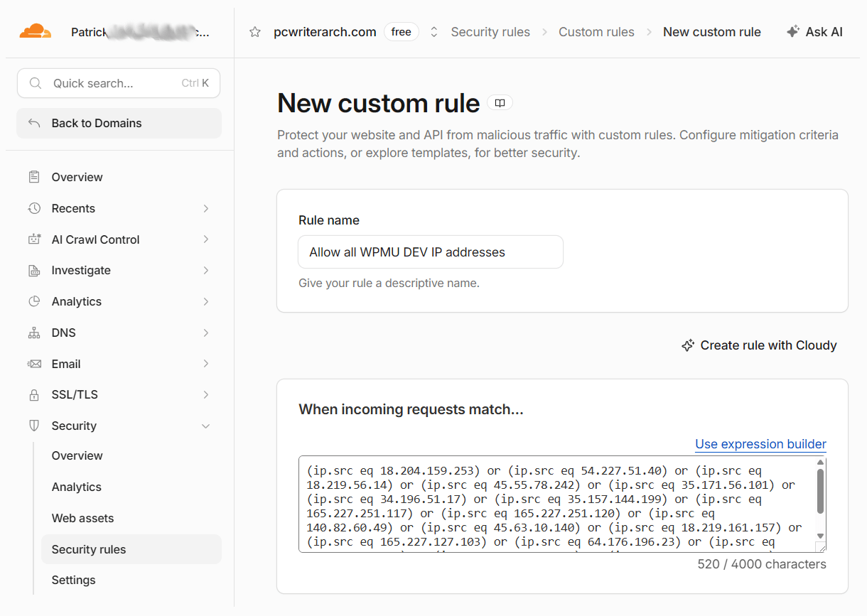
Task: Click the free plan badge
Action: (x=402, y=32)
